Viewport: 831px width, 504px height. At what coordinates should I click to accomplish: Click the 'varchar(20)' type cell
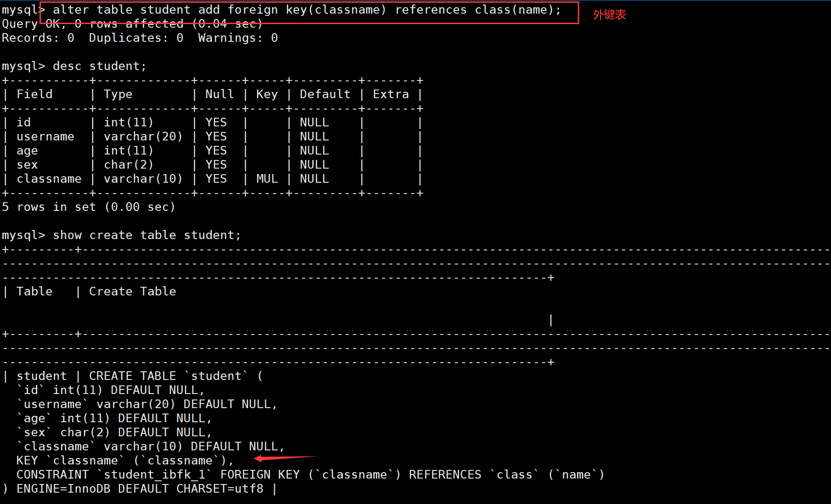pos(143,137)
